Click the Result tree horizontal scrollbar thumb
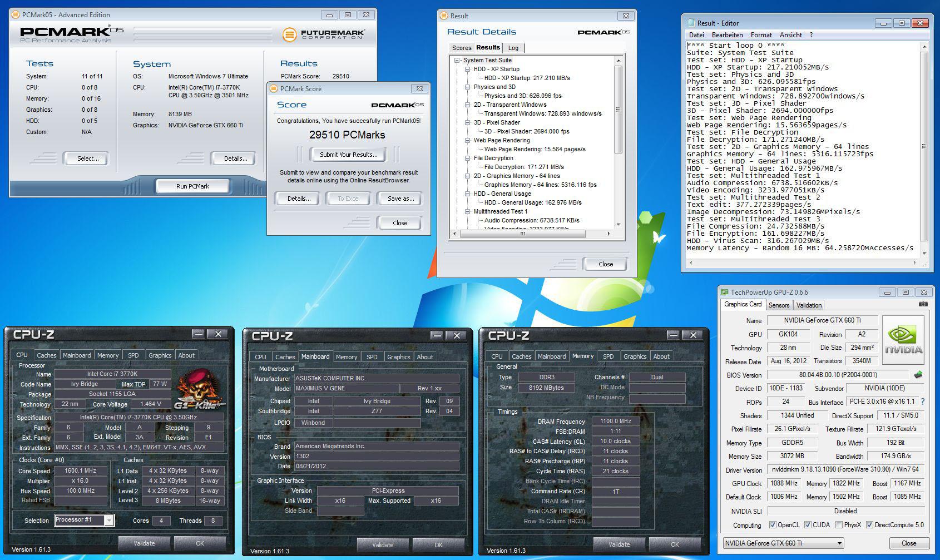Viewport: 940px width, 560px height. pyautogui.click(x=522, y=234)
